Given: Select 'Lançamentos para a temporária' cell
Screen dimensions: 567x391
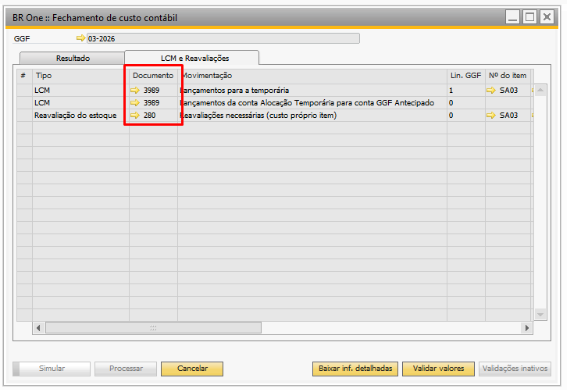Looking at the screenshot, I should [x=312, y=90].
